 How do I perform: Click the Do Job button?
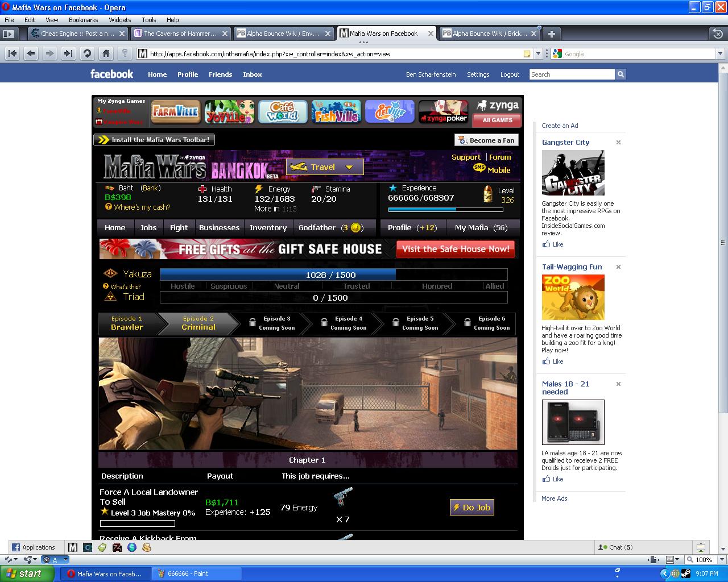coord(471,508)
